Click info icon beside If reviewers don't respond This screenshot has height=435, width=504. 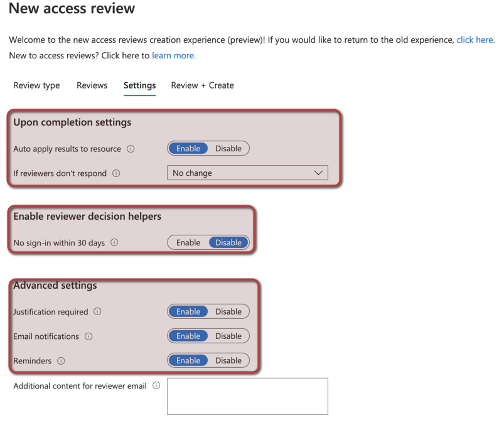(116, 173)
